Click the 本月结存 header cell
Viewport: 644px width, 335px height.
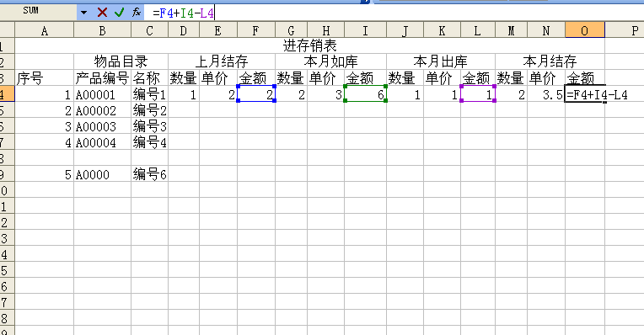(550, 61)
